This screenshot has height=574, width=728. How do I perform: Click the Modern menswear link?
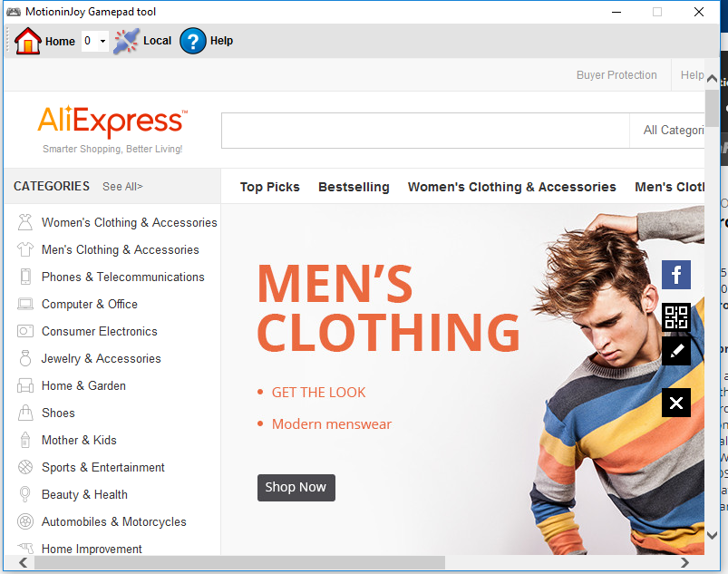pyautogui.click(x=332, y=424)
